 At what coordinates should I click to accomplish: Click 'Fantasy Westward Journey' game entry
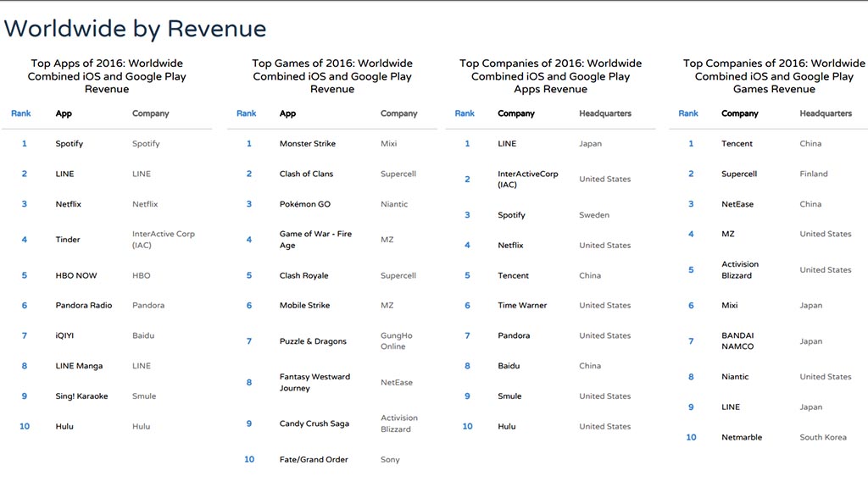click(315, 383)
